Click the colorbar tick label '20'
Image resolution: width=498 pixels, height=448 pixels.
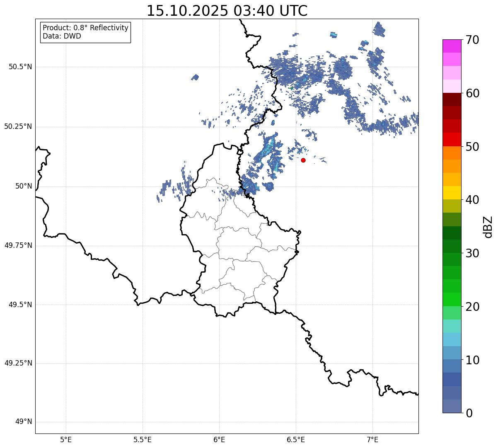(x=473, y=307)
